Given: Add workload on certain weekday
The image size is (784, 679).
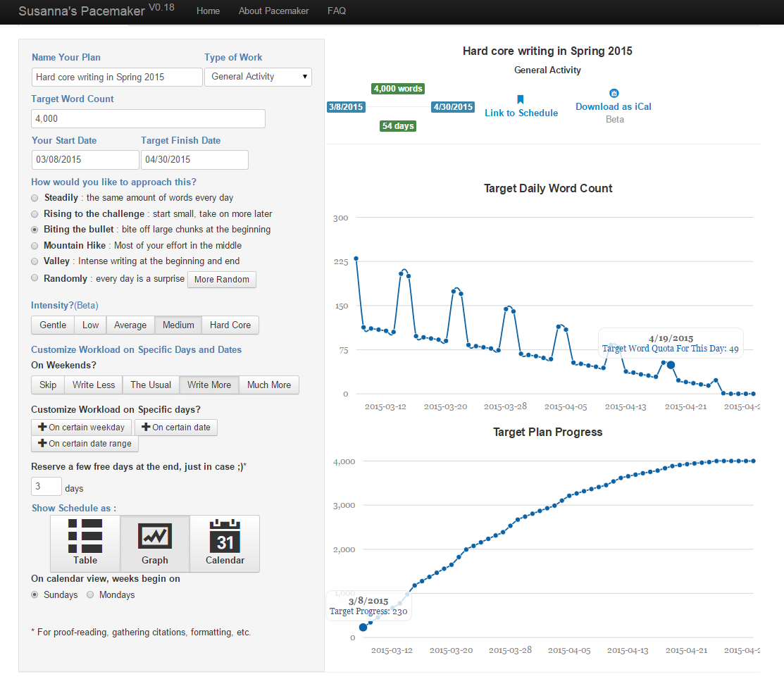Looking at the screenshot, I should (x=82, y=428).
